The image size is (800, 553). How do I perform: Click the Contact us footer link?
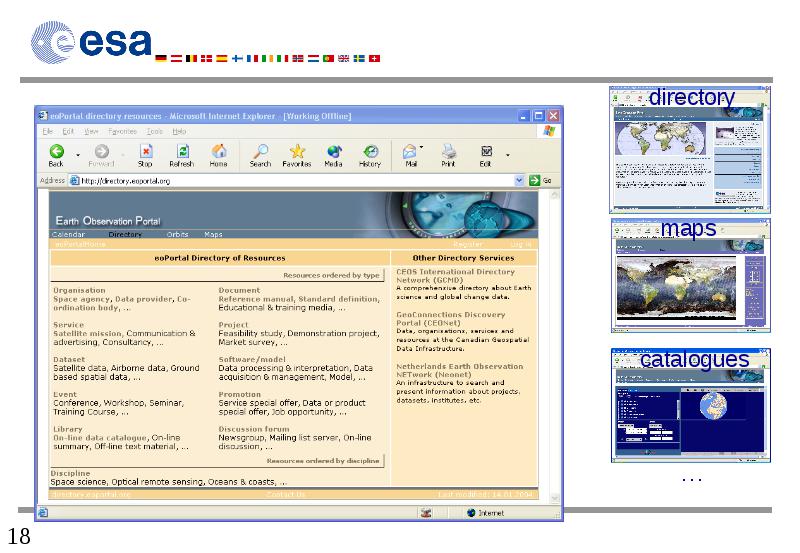(x=286, y=494)
